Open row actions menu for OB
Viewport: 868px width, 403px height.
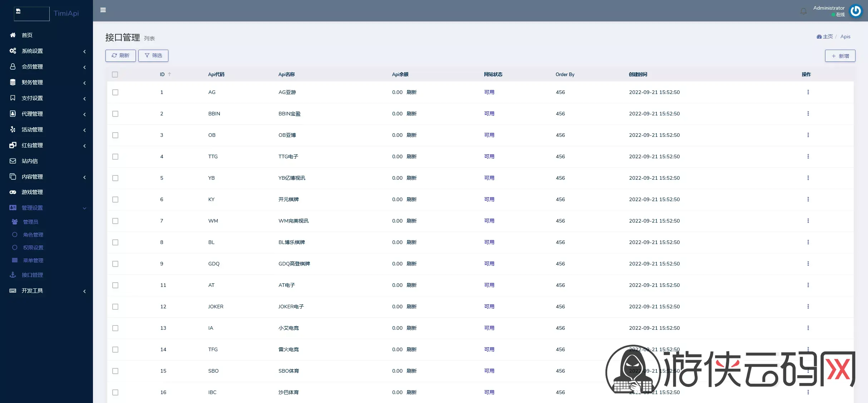tap(808, 135)
